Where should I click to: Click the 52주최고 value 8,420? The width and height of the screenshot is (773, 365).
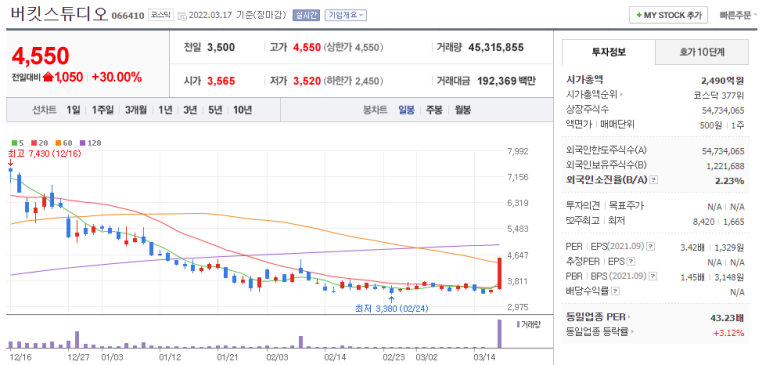click(703, 221)
